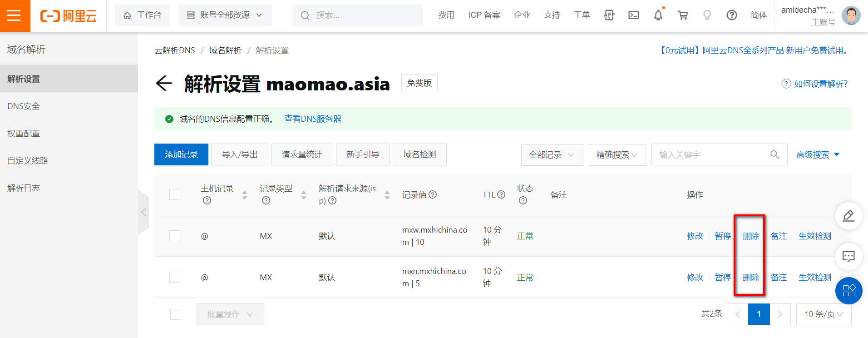The height and width of the screenshot is (338, 868).
Task: Click the 输入关键字 search field
Action: pyautogui.click(x=710, y=155)
